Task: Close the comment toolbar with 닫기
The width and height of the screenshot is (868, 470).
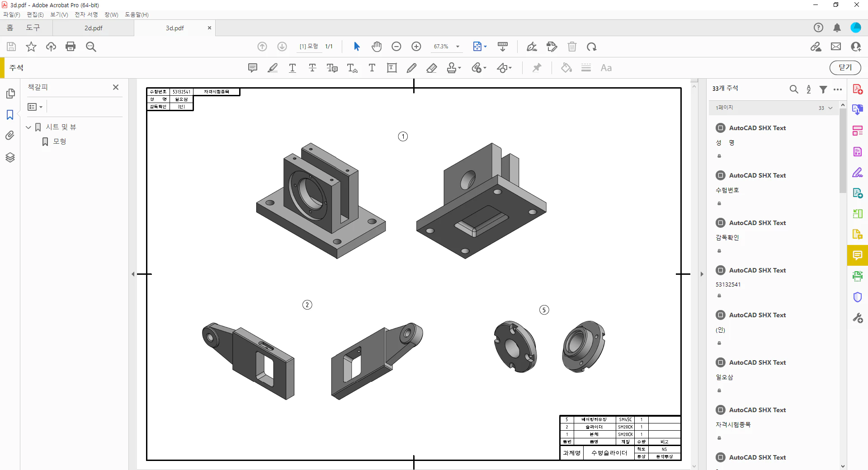Action: point(845,67)
